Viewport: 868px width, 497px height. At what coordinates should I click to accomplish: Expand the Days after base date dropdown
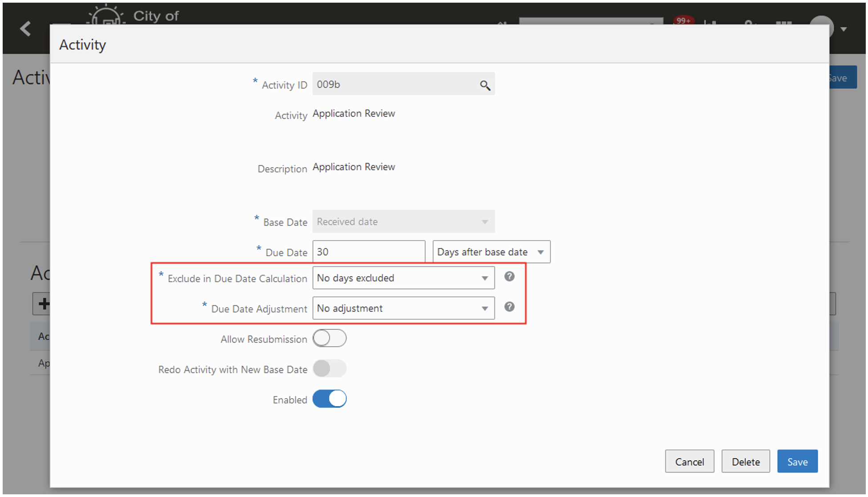point(491,252)
